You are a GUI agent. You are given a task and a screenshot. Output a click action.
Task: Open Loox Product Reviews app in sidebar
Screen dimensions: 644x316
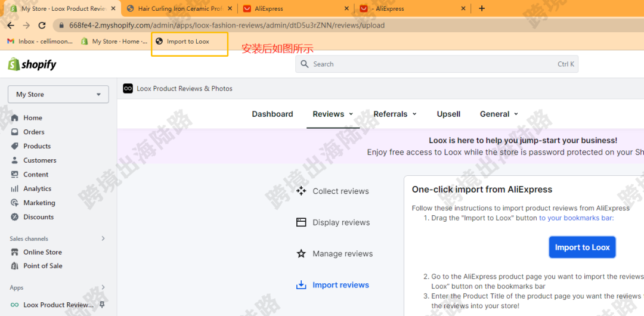(x=58, y=305)
